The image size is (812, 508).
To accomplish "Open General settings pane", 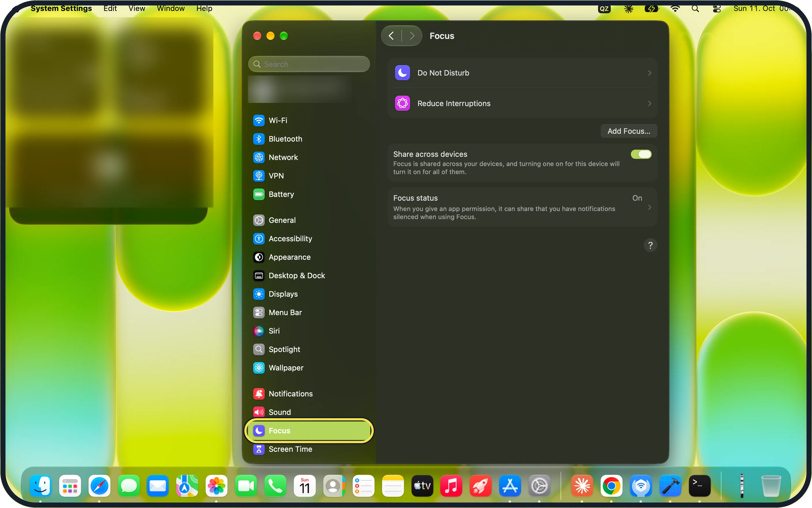I will [309, 220].
